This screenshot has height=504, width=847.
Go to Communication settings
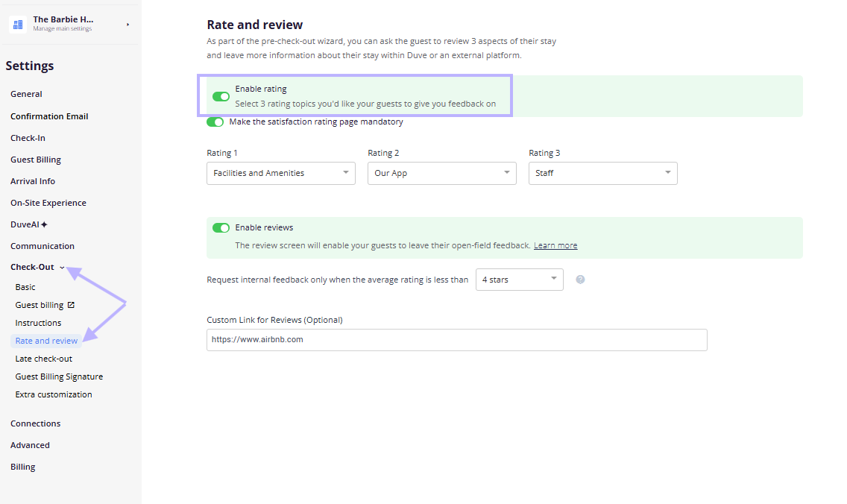click(42, 246)
